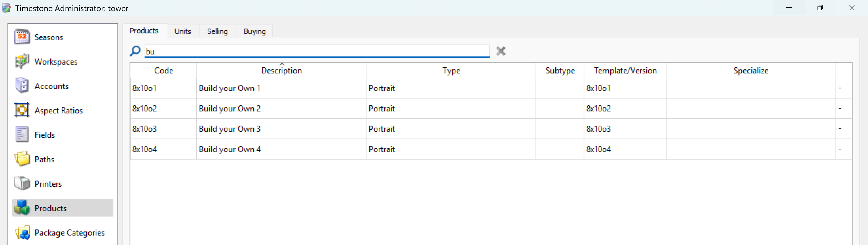The width and height of the screenshot is (868, 245).
Task: Click the search magnifier icon
Action: coord(135,51)
